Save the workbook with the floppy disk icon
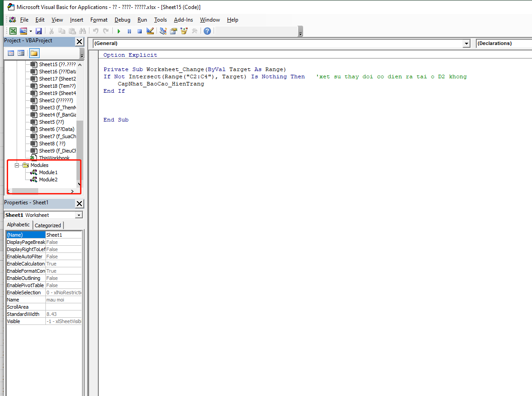Image resolution: width=532 pixels, height=396 pixels. click(39, 31)
